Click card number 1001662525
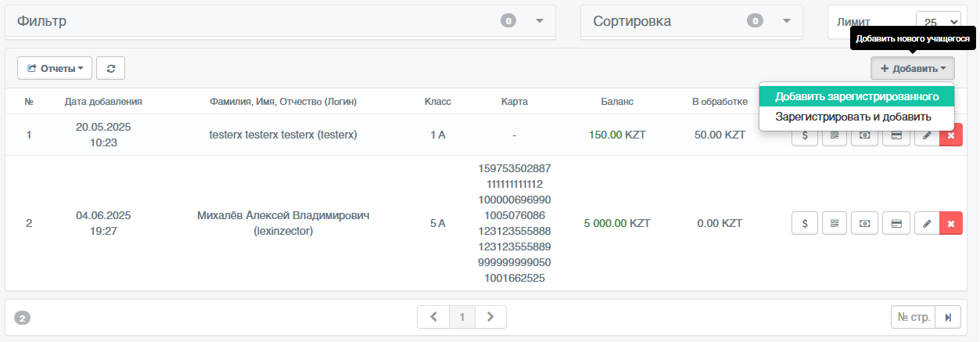Image resolution: width=980 pixels, height=342 pixels. [515, 278]
